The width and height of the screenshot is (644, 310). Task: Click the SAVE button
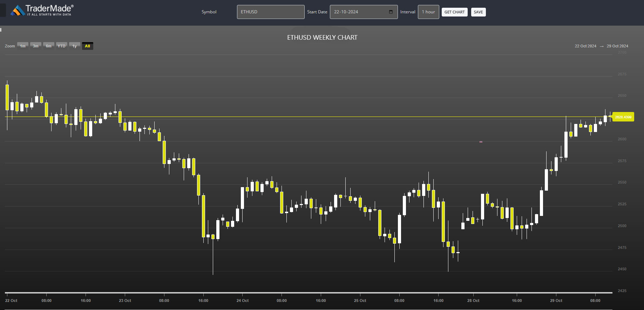478,12
